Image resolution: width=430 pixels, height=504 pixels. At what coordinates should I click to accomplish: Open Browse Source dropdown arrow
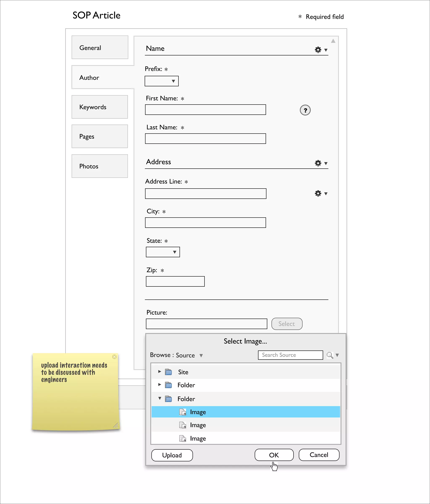(201, 356)
